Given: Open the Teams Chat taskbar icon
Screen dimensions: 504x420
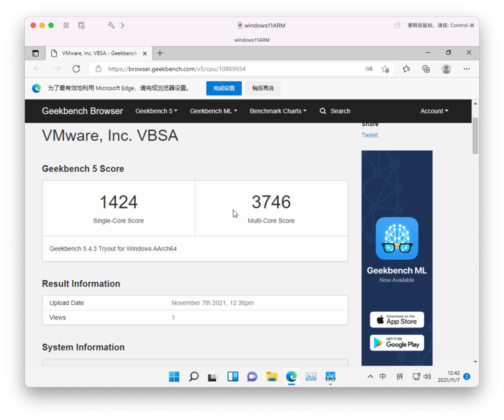Looking at the screenshot, I should pos(252,377).
